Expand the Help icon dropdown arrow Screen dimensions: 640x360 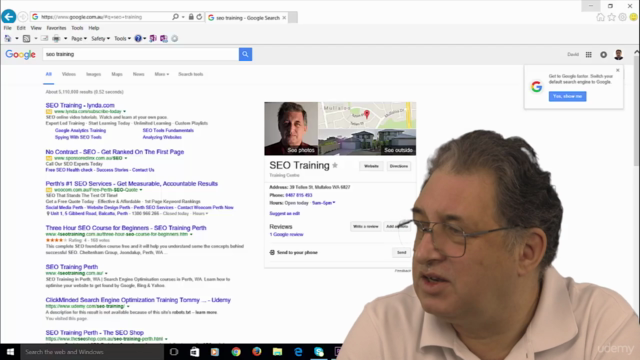click(144, 38)
